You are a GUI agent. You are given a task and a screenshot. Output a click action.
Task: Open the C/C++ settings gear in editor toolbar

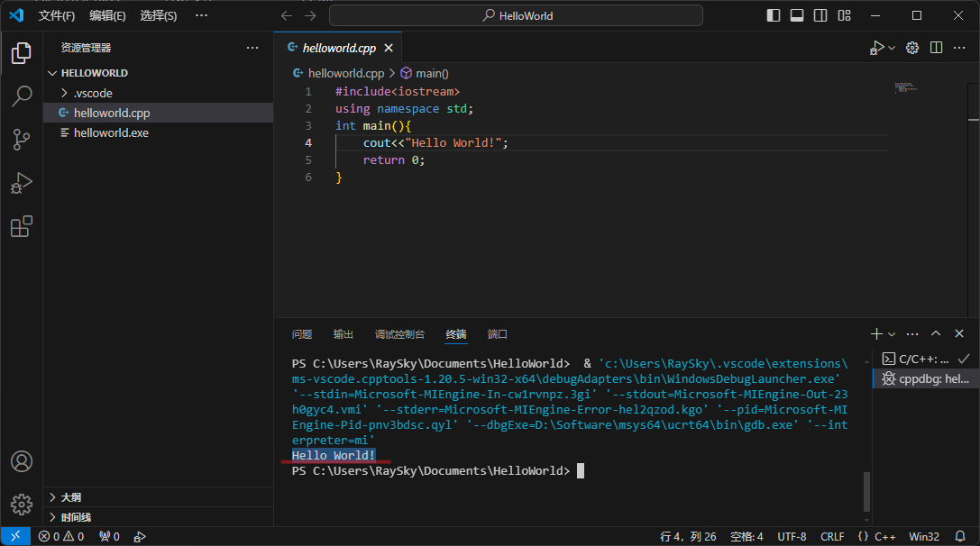click(912, 48)
